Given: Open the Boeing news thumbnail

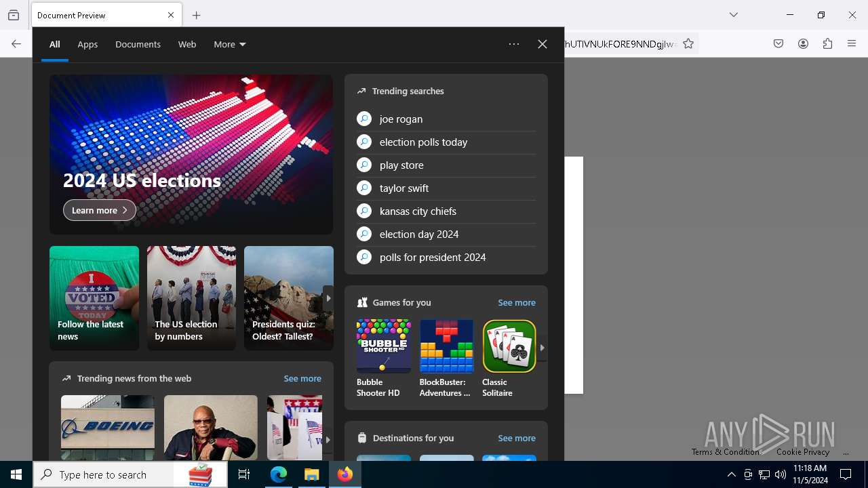Looking at the screenshot, I should point(108,428).
